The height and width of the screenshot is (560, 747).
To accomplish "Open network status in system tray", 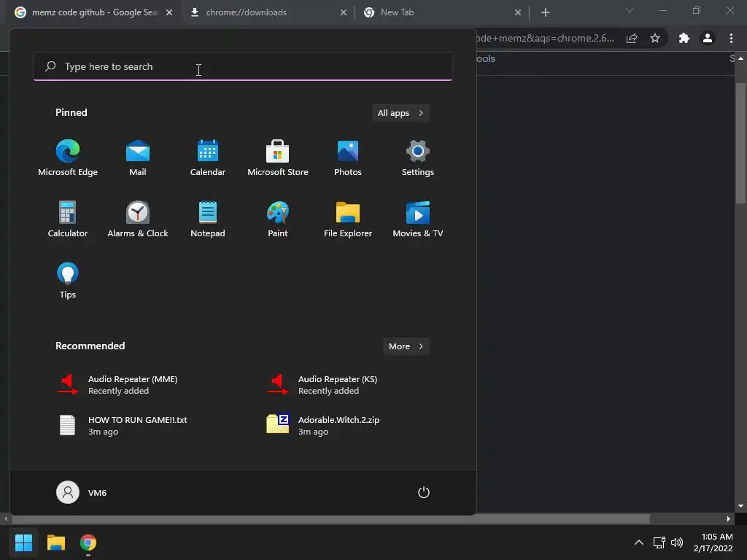I will click(x=659, y=542).
